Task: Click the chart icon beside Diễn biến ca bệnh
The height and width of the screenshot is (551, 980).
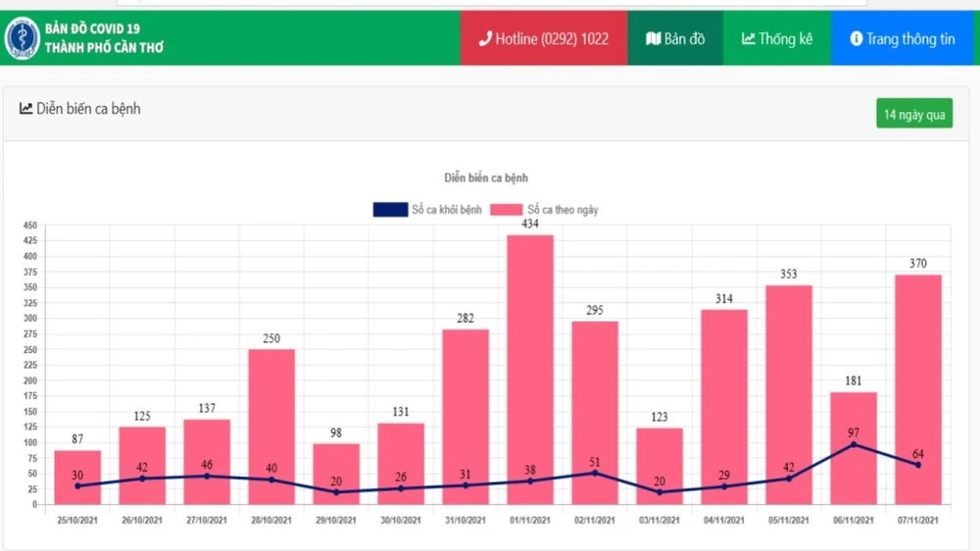Action: coord(26,109)
